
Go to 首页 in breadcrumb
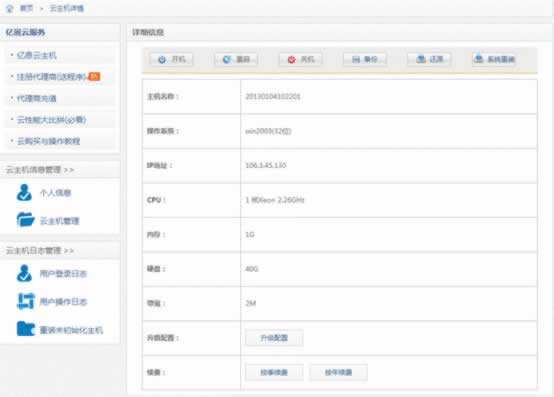[26, 8]
